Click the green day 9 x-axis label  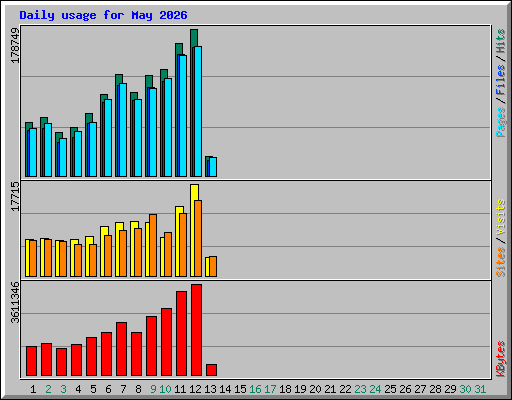click(153, 389)
